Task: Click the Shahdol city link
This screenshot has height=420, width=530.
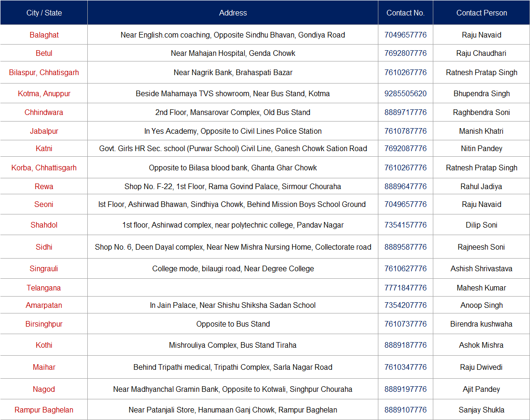Action: coord(44,225)
